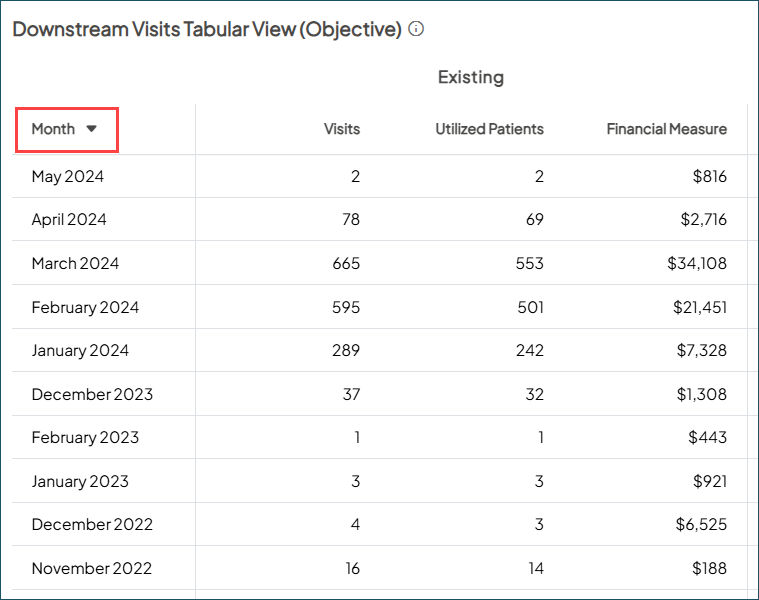Select the April 2024 row
Viewport: 759px width, 600px height.
(x=69, y=220)
